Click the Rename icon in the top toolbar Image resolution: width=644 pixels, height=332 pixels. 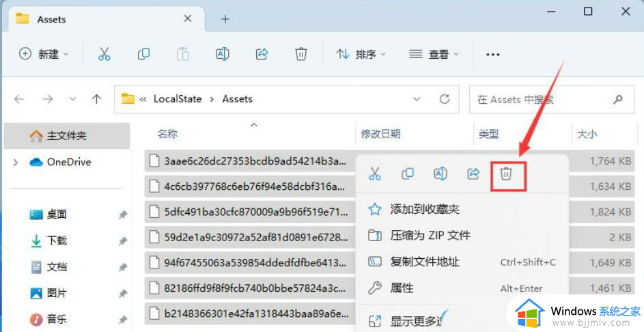point(222,54)
